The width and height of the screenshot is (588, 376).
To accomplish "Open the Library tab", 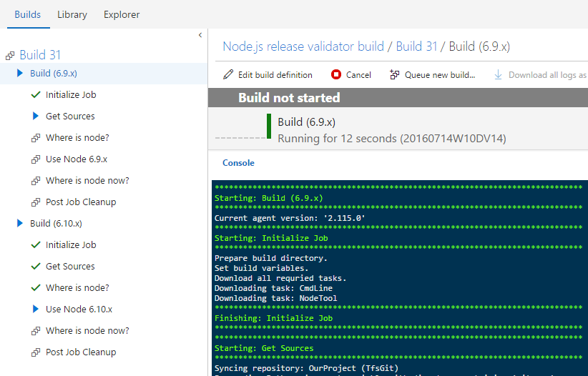I will pos(72,14).
